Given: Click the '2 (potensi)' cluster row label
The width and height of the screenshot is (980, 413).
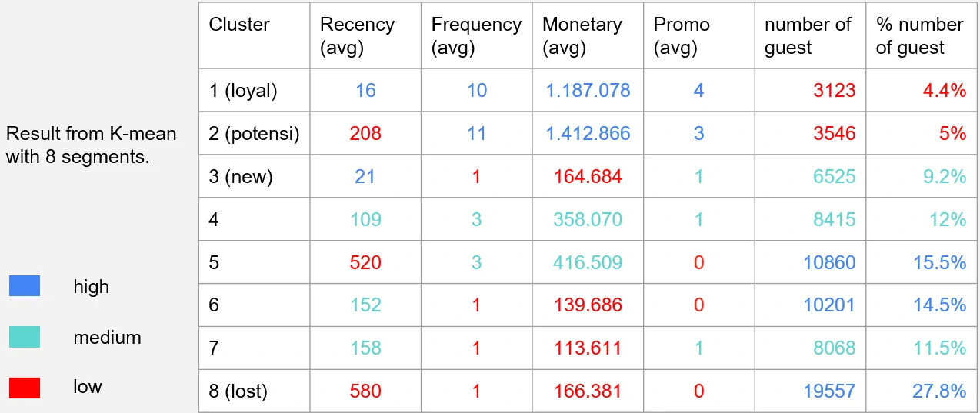Looking at the screenshot, I should (254, 134).
